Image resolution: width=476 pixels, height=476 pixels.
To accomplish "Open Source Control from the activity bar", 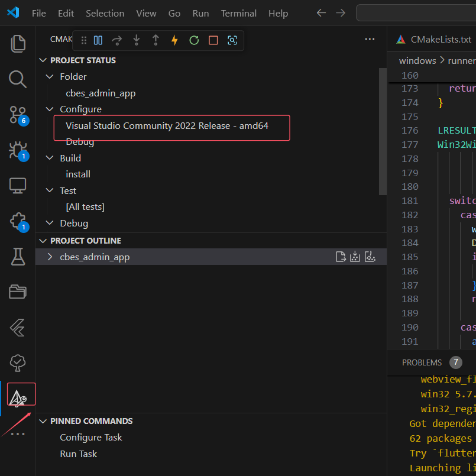I will [x=18, y=116].
